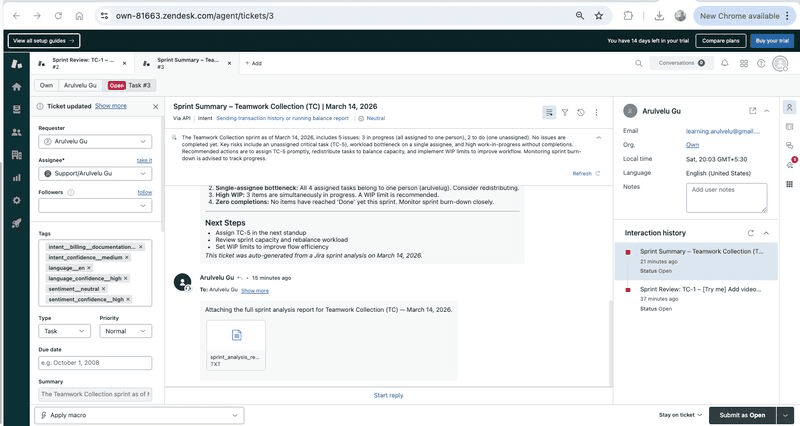Open the Apply macro dropdown
This screenshot has height=426, width=800.
139,415
